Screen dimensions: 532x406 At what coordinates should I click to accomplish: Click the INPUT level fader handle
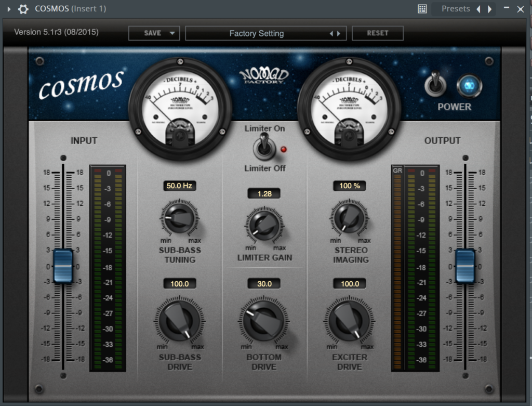[63, 266]
